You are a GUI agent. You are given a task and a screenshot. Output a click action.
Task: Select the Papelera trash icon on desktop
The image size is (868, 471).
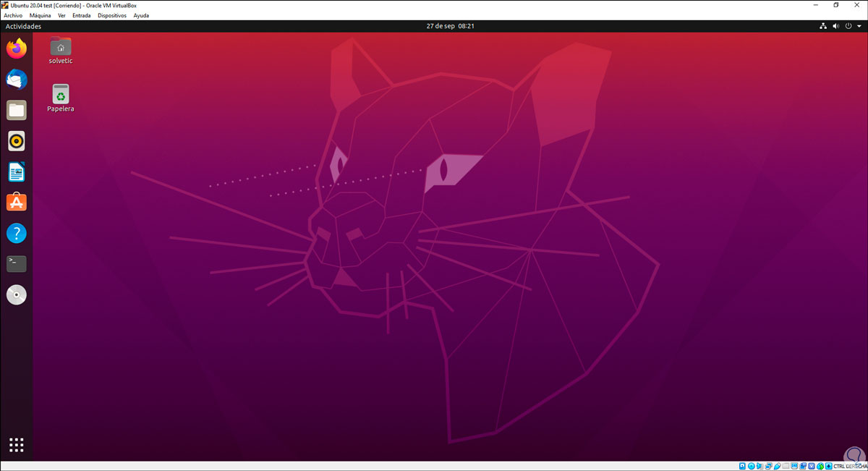pos(61,98)
